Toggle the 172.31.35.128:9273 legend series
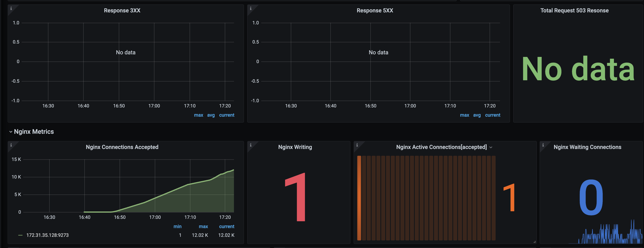 click(47, 235)
